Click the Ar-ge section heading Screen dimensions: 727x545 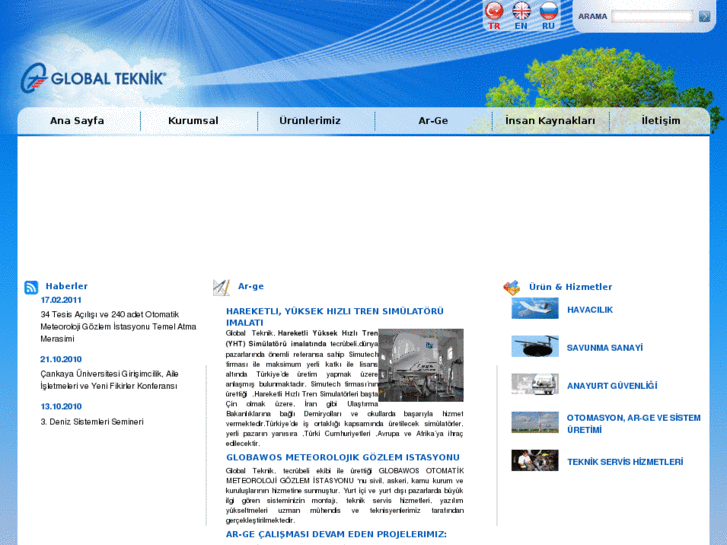(x=251, y=286)
